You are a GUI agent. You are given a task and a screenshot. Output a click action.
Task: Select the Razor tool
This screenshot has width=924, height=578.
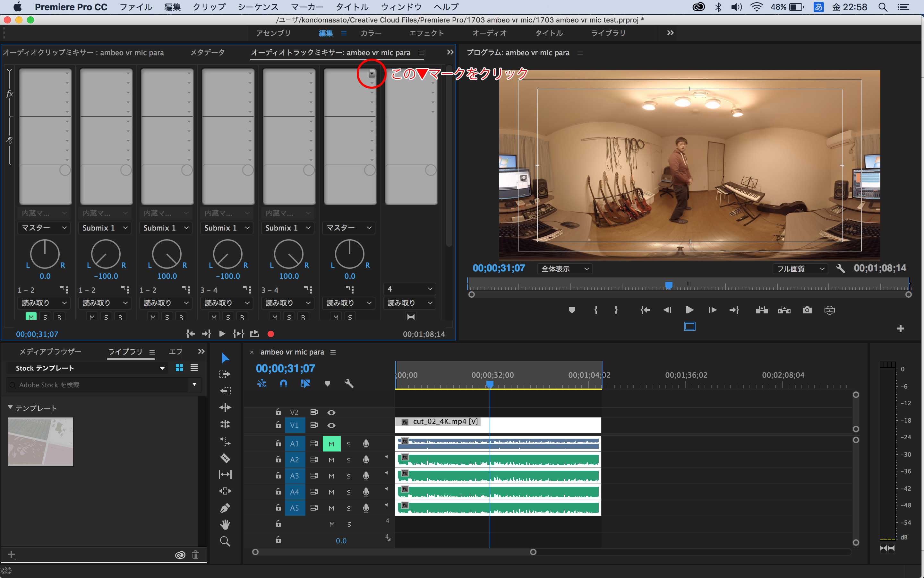point(225,458)
